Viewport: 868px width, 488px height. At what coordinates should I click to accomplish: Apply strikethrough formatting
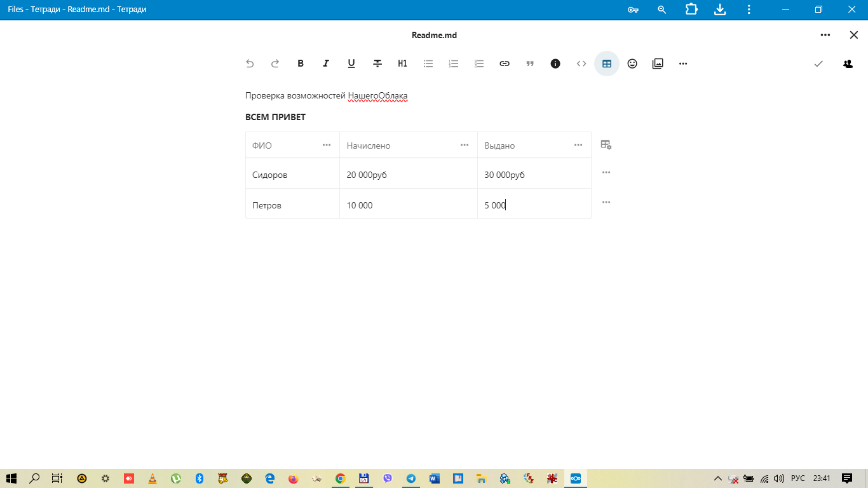[x=377, y=64]
